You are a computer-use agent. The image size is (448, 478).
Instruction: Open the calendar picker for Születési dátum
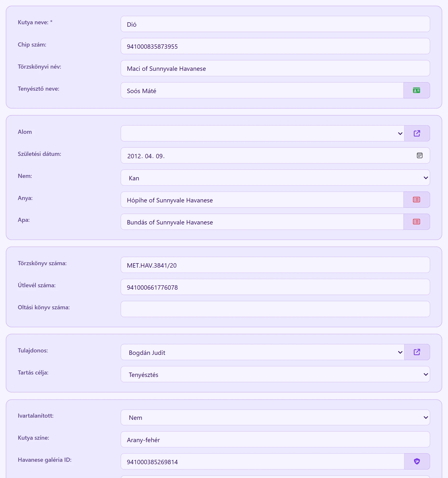[x=419, y=156]
